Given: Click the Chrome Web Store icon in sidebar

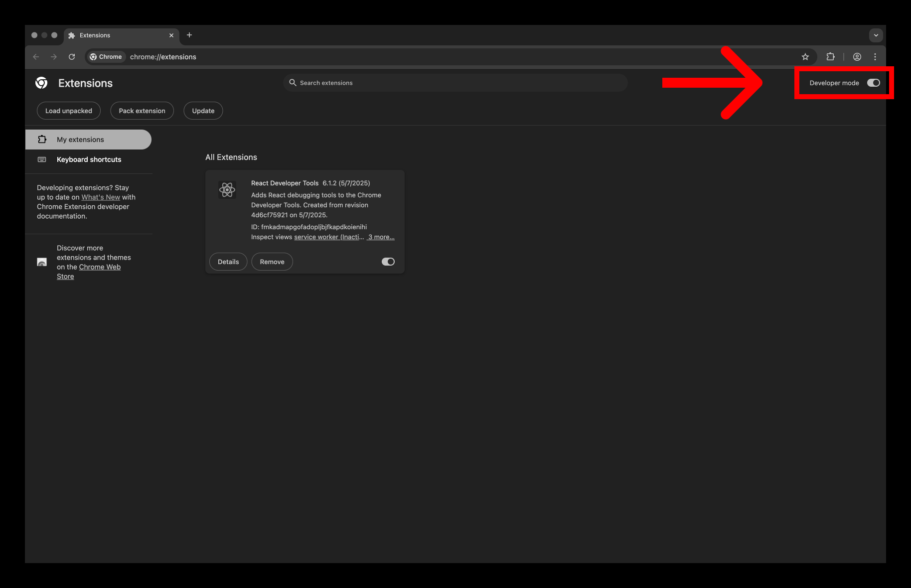Looking at the screenshot, I should [x=42, y=262].
